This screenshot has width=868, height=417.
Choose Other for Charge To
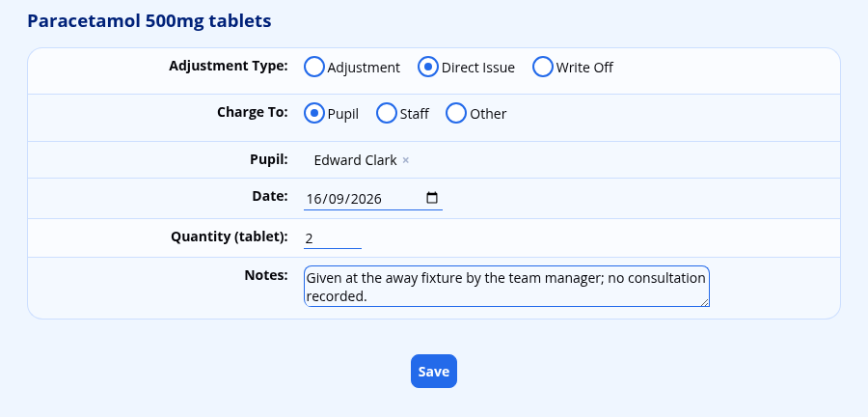tap(456, 114)
